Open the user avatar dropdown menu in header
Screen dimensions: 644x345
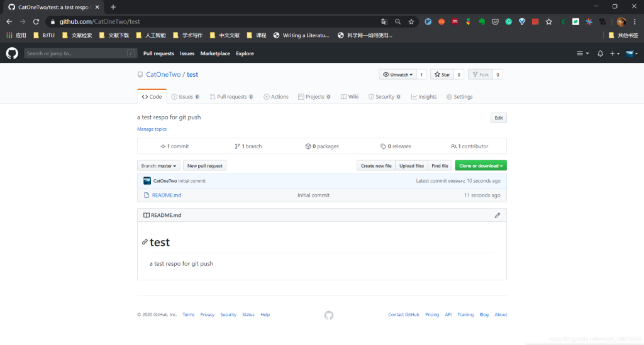[x=631, y=53]
